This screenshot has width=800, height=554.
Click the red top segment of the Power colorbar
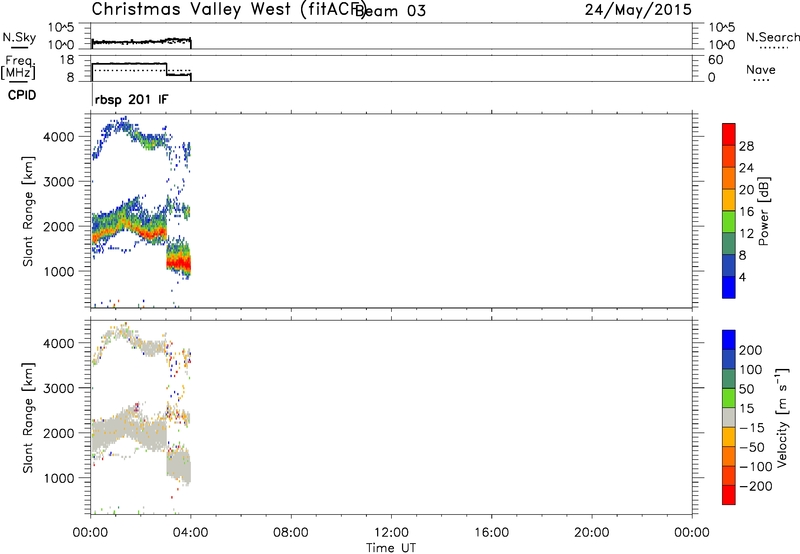(x=729, y=134)
